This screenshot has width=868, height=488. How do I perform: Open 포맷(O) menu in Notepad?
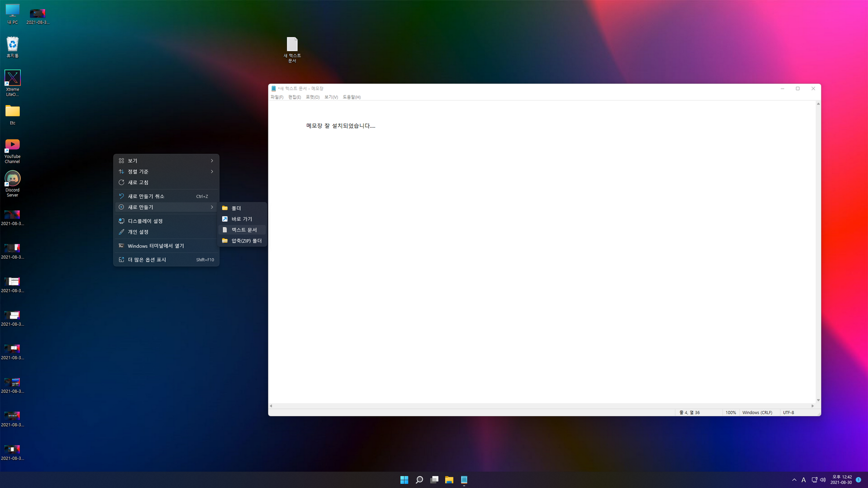(312, 97)
